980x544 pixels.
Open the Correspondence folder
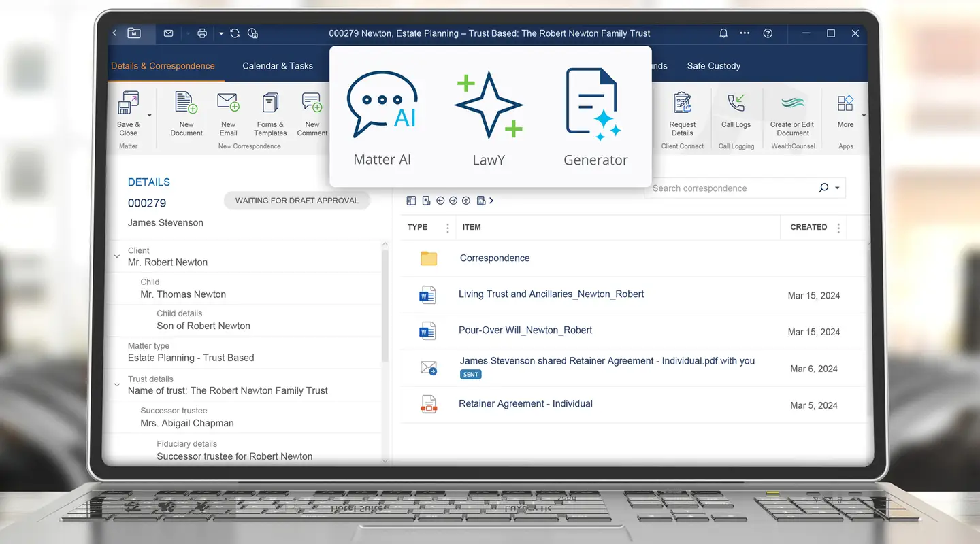[x=429, y=258]
